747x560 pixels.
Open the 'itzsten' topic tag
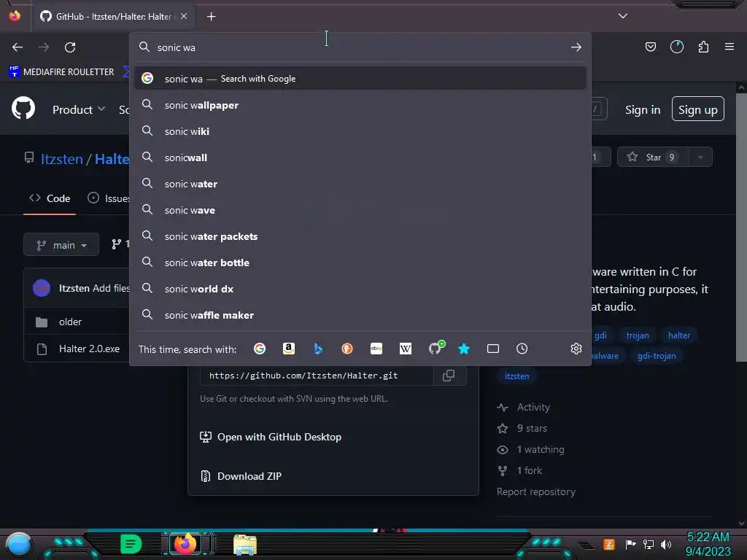coord(517,376)
